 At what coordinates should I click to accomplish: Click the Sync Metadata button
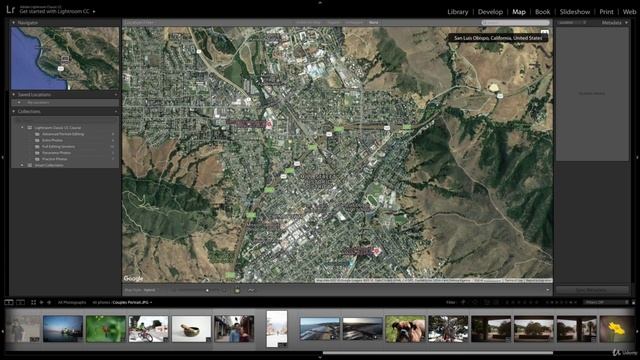click(592, 290)
